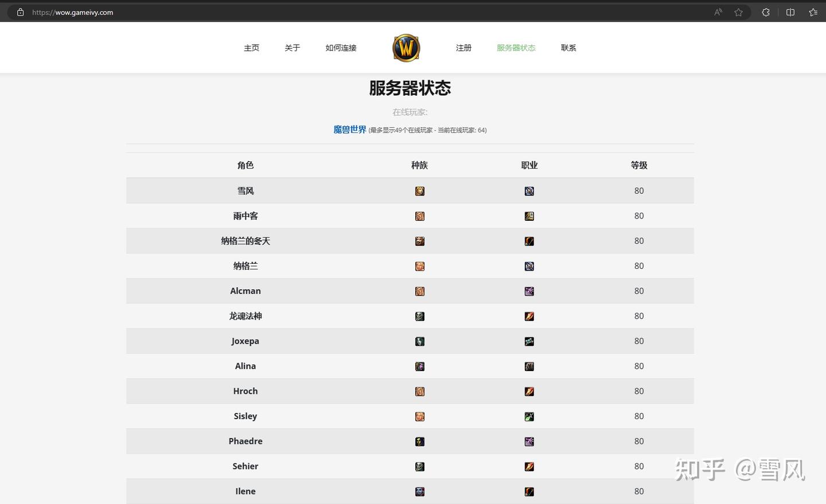Image resolution: width=826 pixels, height=504 pixels.
Task: Click the class icon in 雨中客 row
Action: coord(529,216)
